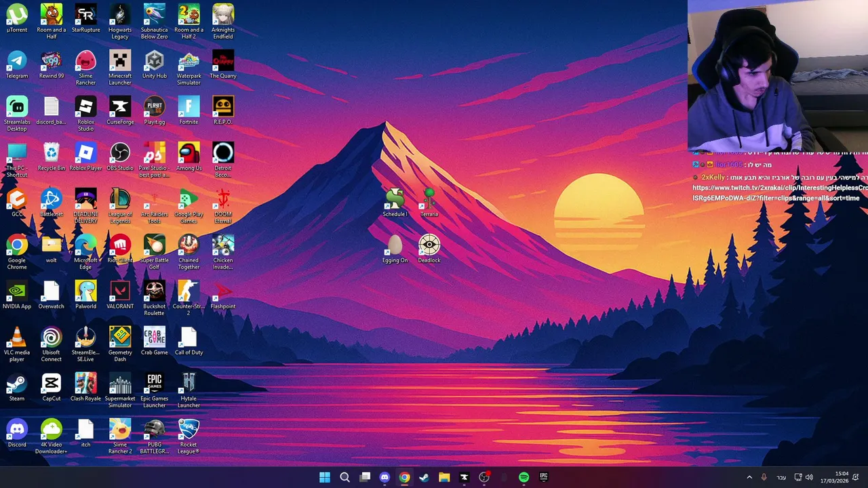Launch League of Legends
868x488 pixels.
tap(120, 206)
